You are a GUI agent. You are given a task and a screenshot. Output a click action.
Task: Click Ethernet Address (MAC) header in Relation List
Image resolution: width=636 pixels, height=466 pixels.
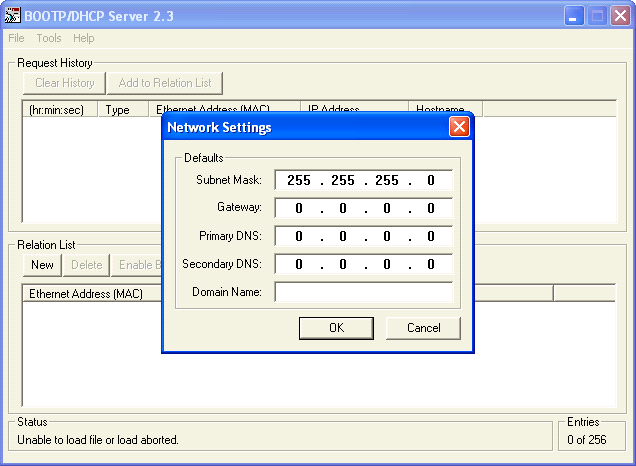point(92,294)
